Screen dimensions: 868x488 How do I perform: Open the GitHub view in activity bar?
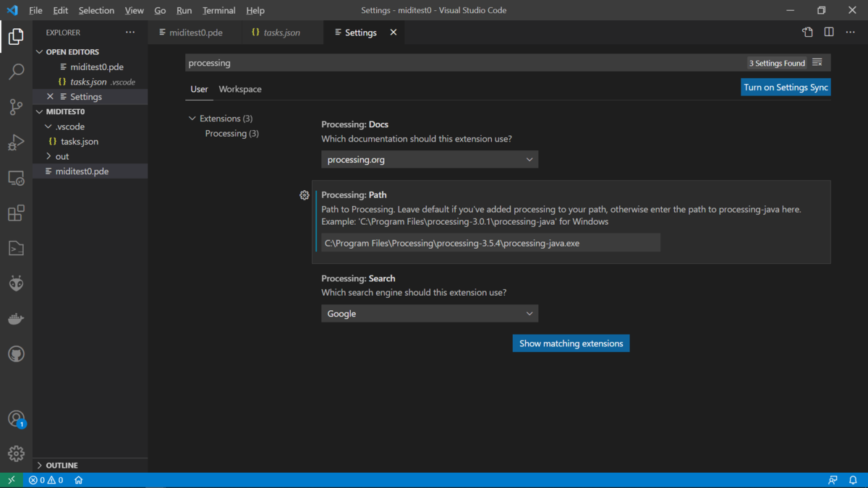point(16,354)
